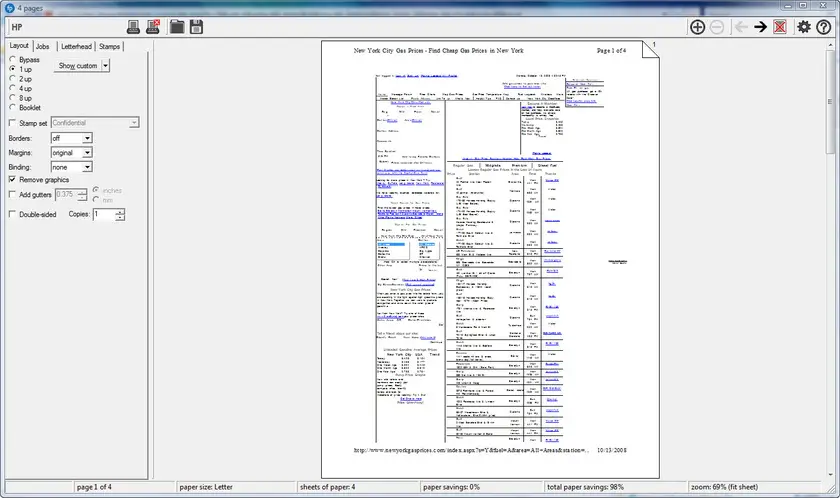Open a saved job with the folder icon
The image size is (840, 498).
click(177, 27)
